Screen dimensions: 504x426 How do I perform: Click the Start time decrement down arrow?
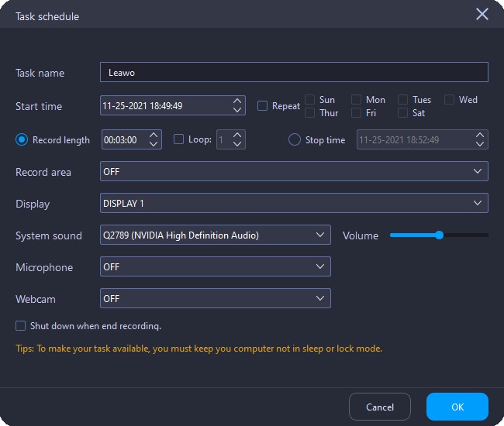pos(236,110)
